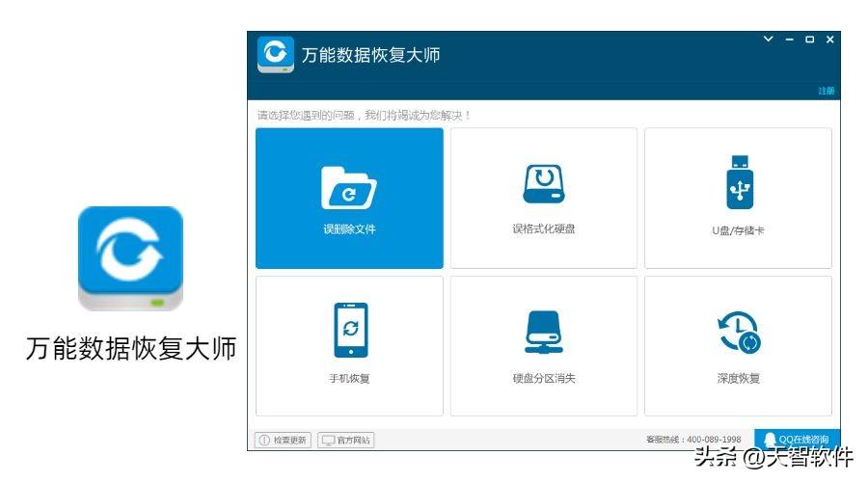Click the 注册 register link
Screen dimensions: 868x482
click(x=826, y=91)
